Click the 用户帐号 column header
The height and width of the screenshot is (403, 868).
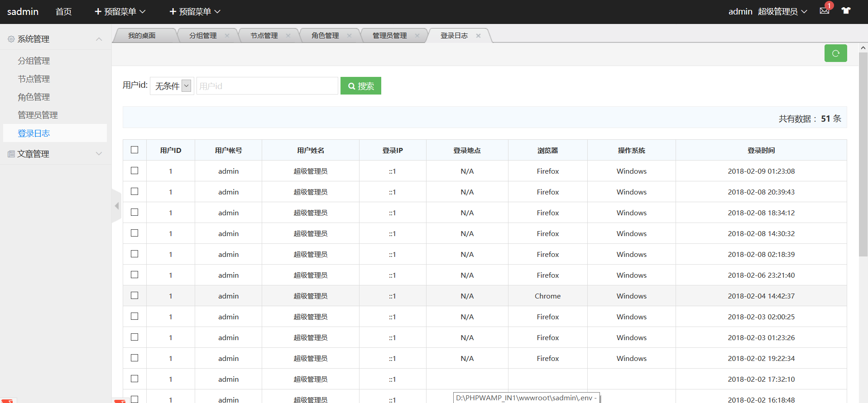click(x=229, y=151)
